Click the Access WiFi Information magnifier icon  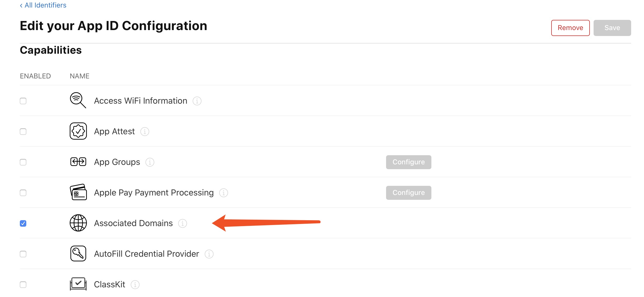click(x=78, y=100)
